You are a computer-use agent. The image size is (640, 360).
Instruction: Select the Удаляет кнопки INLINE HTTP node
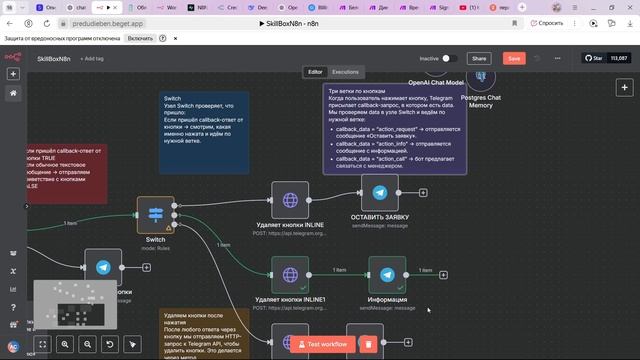[x=290, y=200]
